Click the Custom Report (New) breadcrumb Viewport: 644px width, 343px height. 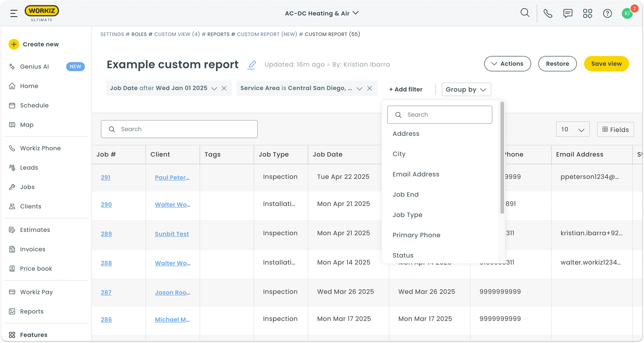pyautogui.click(x=267, y=34)
